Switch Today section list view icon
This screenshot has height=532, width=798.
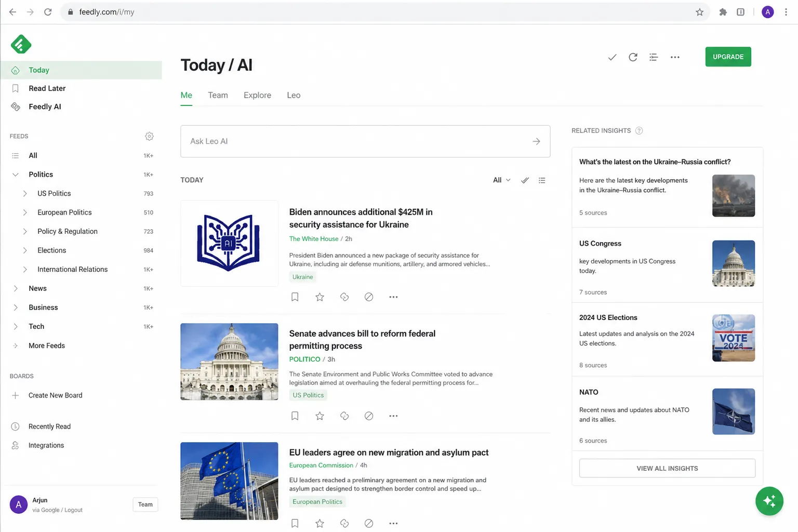[542, 180]
